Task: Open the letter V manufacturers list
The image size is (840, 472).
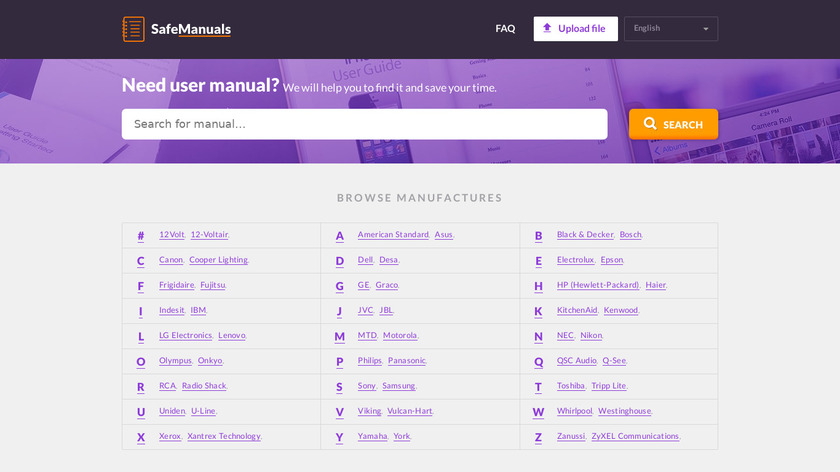Action: coord(340,412)
